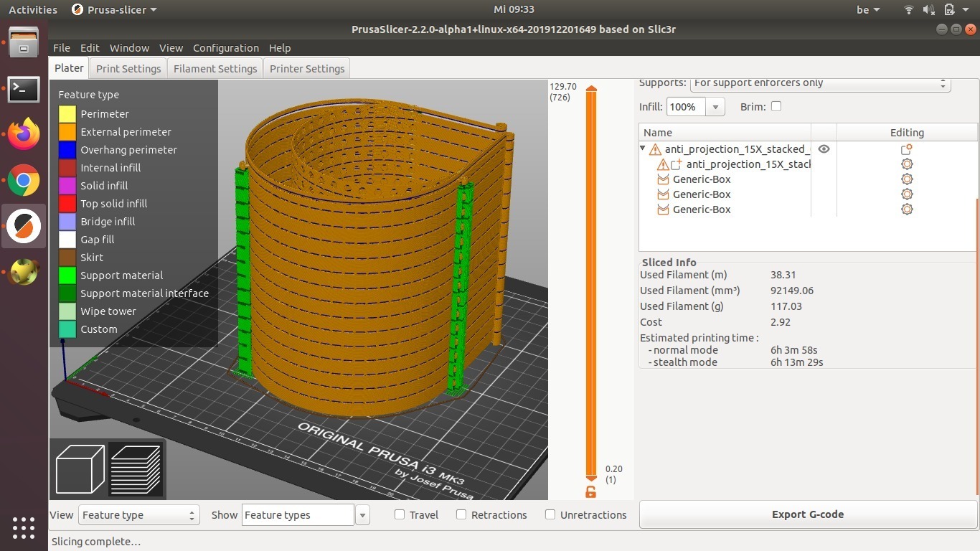The height and width of the screenshot is (551, 980).
Task: Click the warning icon on the top-level anti_projection object
Action: (x=655, y=149)
